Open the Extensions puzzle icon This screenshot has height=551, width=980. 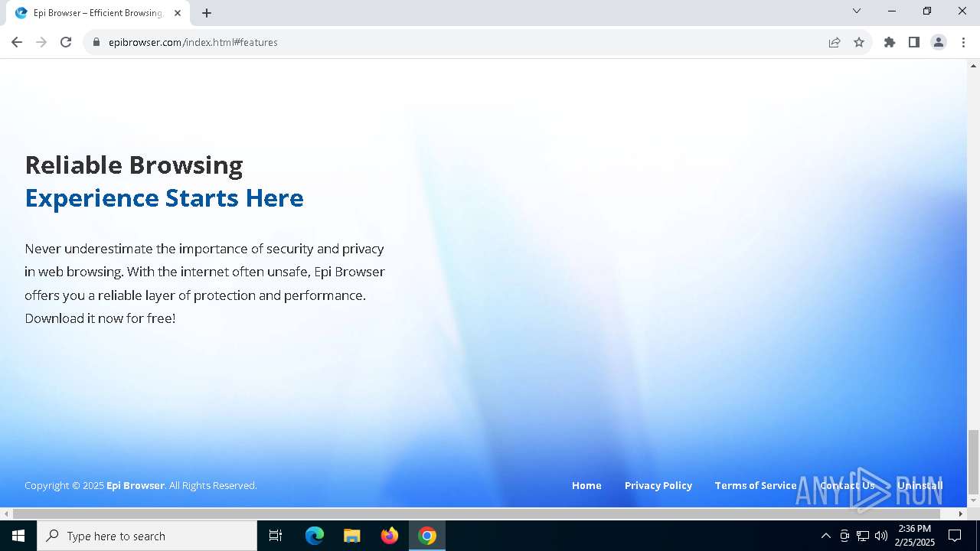890,42
